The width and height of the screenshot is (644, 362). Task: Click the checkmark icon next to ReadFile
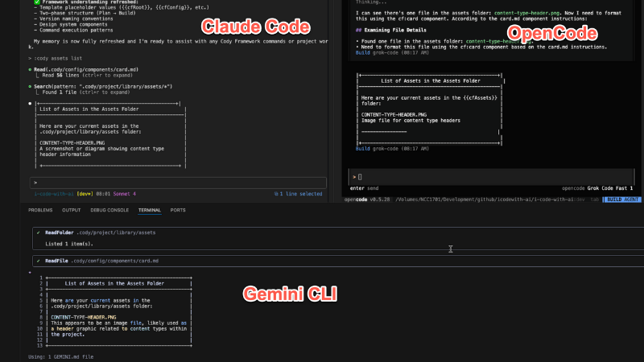tap(38, 261)
